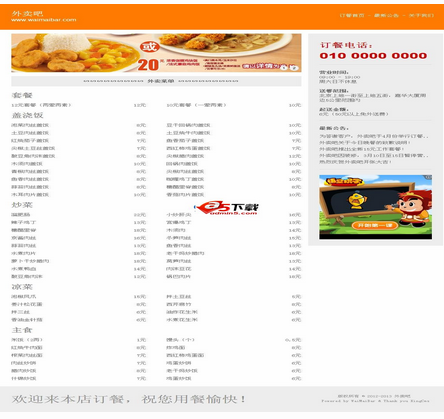
Task: Go to the 关于我们 page link
Action: 421,15
